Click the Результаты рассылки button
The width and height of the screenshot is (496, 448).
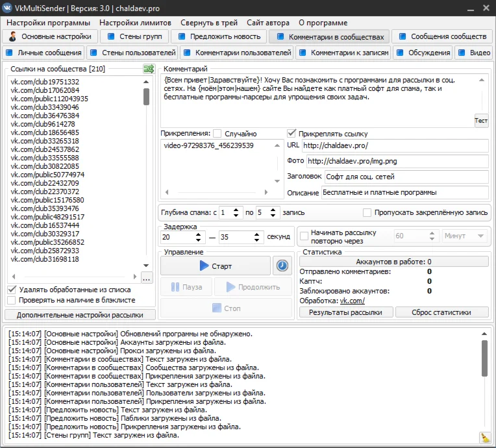(x=345, y=312)
